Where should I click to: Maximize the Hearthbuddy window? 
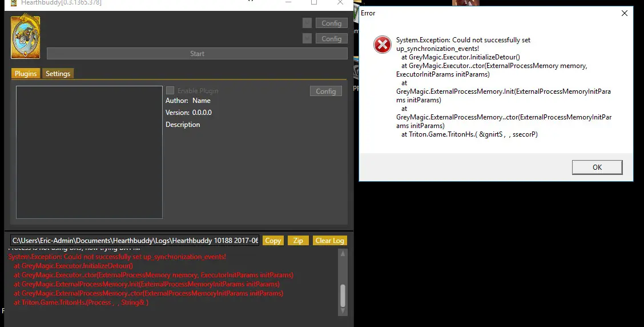tap(314, 2)
